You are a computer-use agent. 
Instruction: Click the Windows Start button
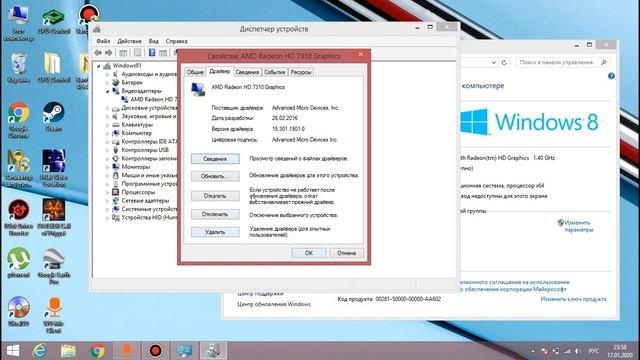[x=13, y=351]
